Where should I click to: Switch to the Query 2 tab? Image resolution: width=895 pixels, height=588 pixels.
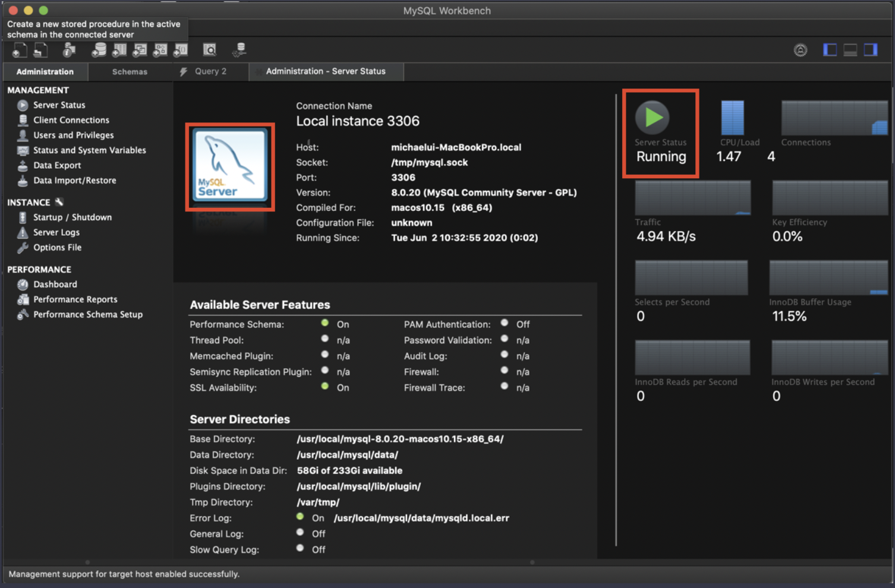tap(211, 71)
